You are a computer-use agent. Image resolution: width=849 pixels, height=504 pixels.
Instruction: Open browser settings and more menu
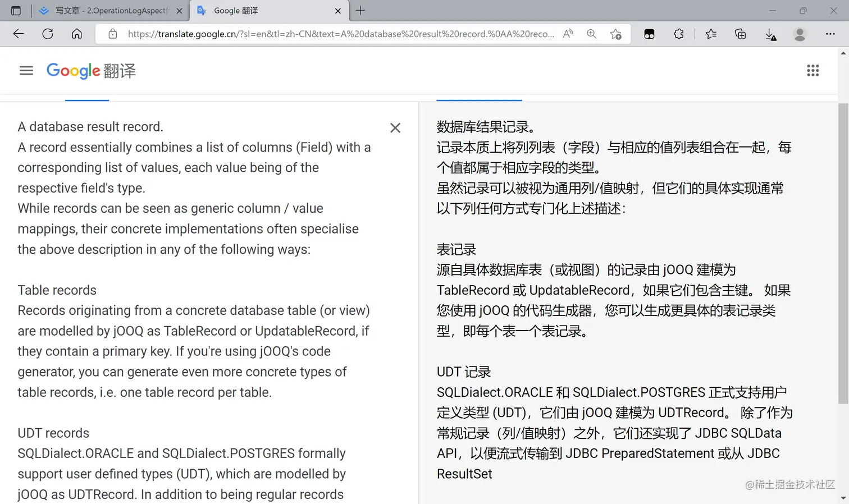tap(830, 34)
